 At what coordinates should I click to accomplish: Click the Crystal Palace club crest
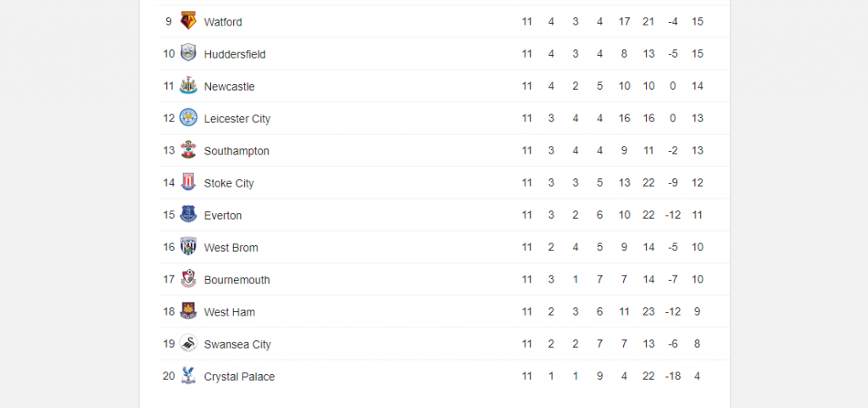coord(188,376)
